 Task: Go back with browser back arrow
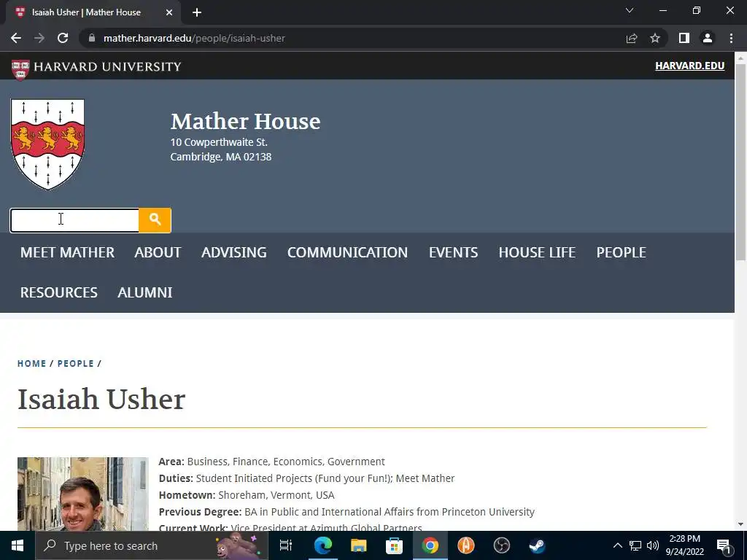(16, 38)
